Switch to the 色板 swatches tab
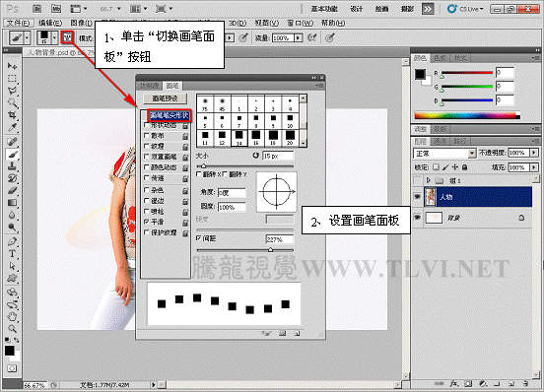The height and width of the screenshot is (392, 544). pyautogui.click(x=440, y=58)
